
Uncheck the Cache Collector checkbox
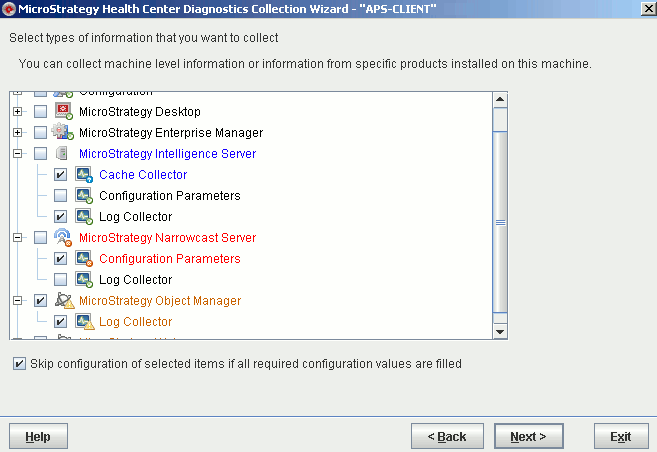pos(61,175)
